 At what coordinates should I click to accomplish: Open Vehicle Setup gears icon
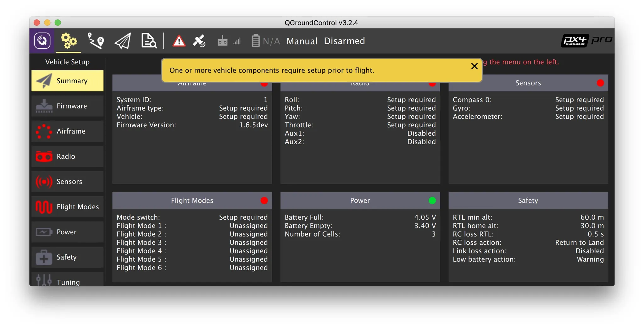pyautogui.click(x=69, y=41)
